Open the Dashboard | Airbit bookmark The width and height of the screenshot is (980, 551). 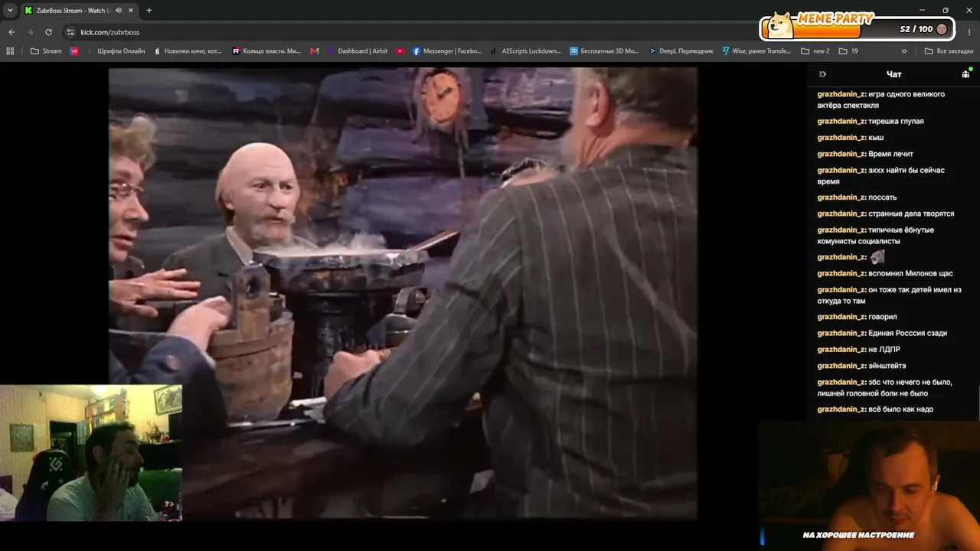(357, 51)
